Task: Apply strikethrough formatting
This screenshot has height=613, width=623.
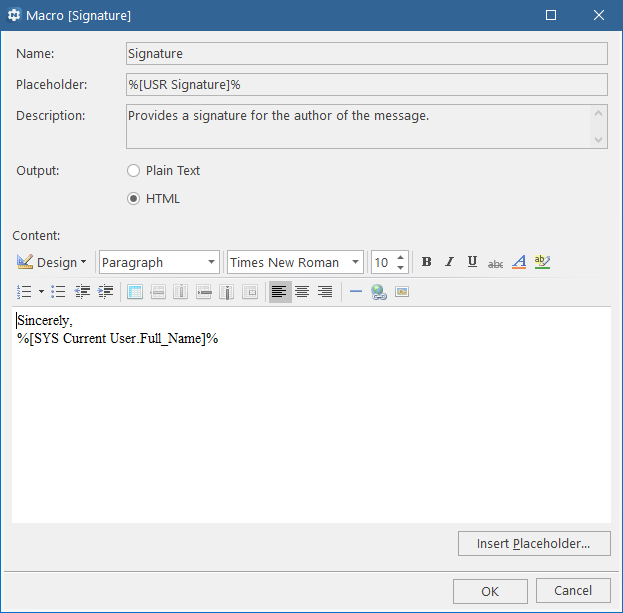Action: (x=495, y=263)
